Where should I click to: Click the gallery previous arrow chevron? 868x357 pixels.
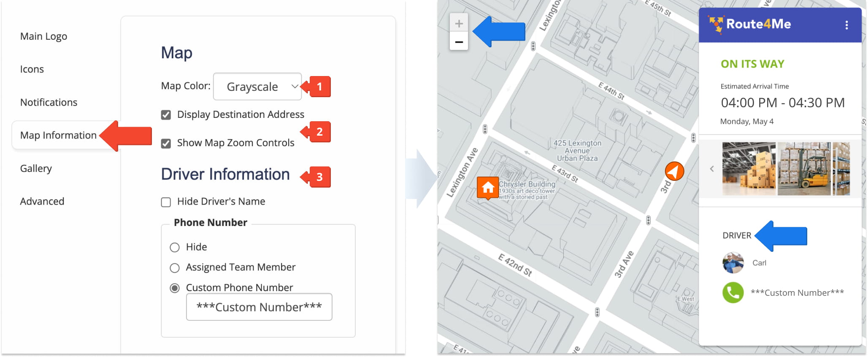coord(712,169)
